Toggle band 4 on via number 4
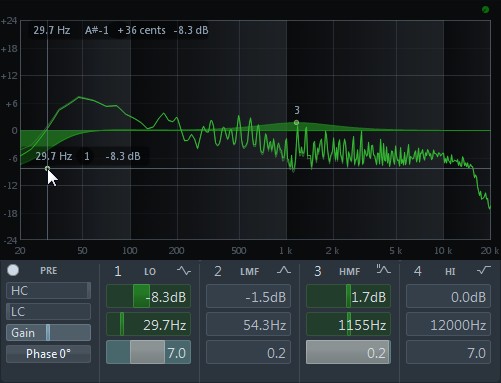 (x=417, y=271)
